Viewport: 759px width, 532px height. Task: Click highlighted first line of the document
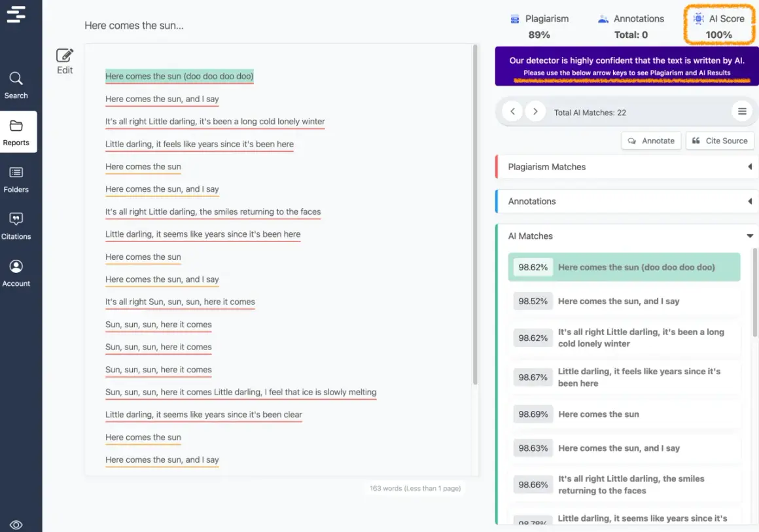(179, 77)
